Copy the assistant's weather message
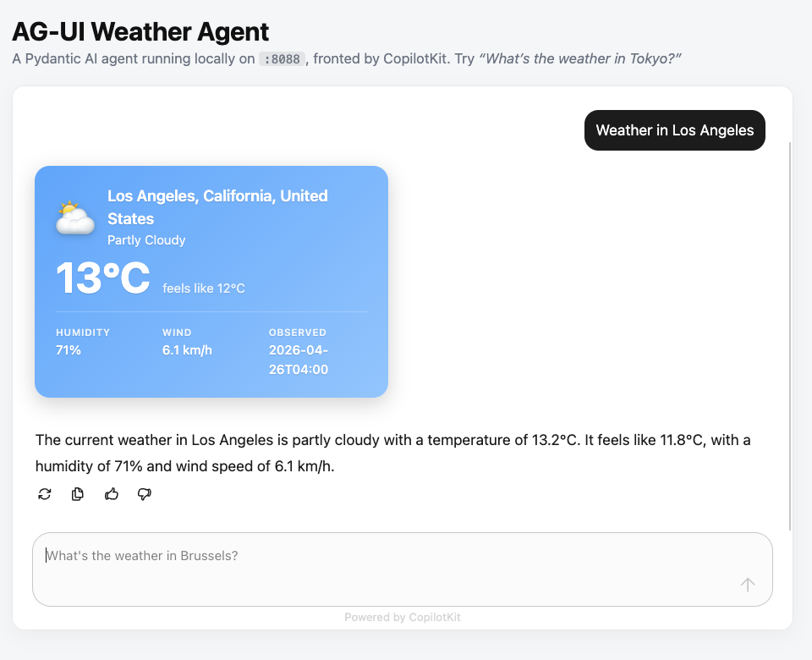The height and width of the screenshot is (660, 812). [x=78, y=494]
